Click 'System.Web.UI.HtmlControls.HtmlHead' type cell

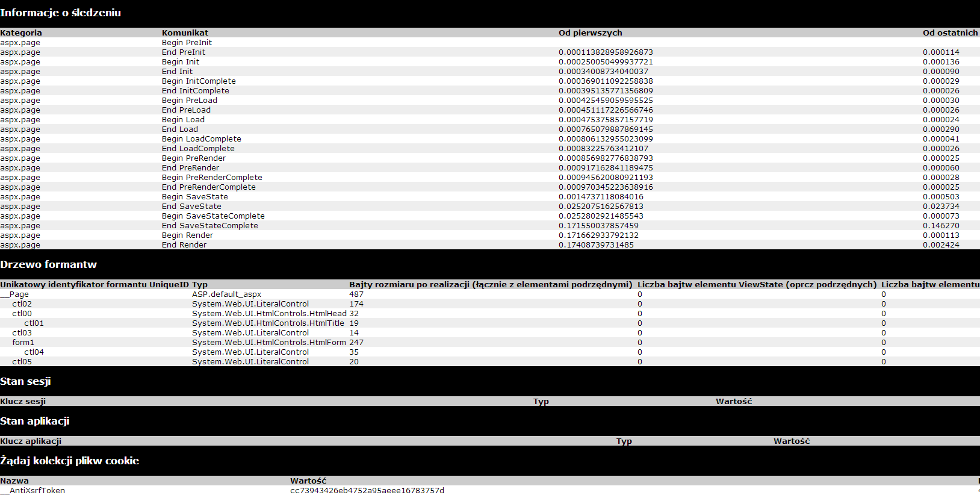(x=269, y=314)
